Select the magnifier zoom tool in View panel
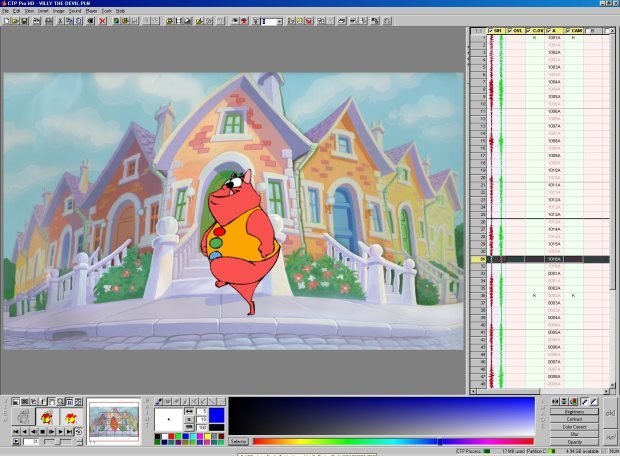 pos(60,401)
